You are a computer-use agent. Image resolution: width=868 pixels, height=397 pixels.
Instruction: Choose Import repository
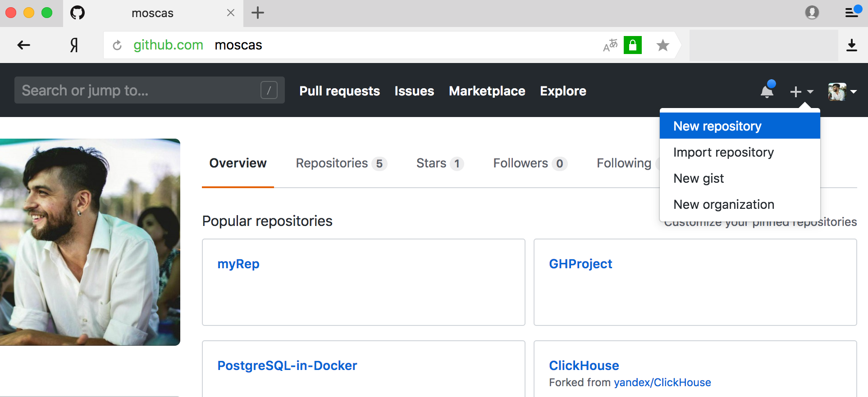point(740,152)
